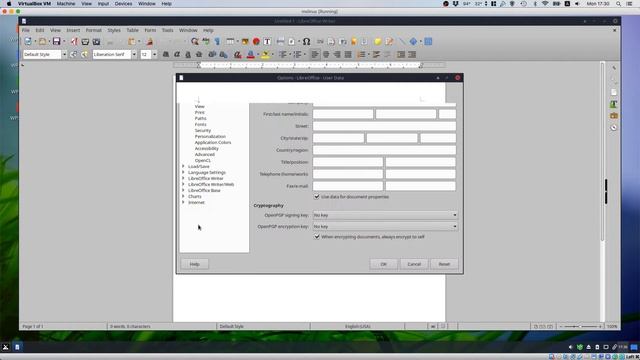The image size is (640, 360).
Task: Open the OpenPGP encryption key dropdown
Action: (385, 227)
